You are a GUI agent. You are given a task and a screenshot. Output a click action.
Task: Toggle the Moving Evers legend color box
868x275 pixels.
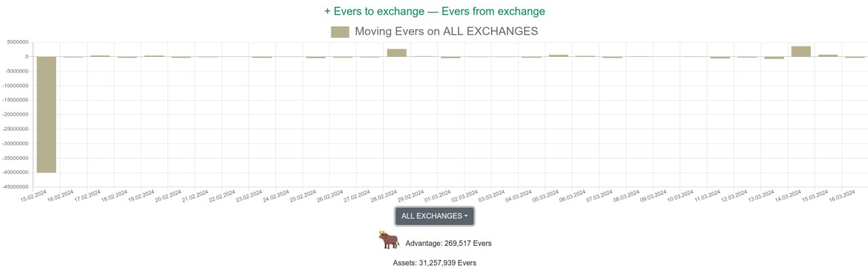[x=340, y=32]
